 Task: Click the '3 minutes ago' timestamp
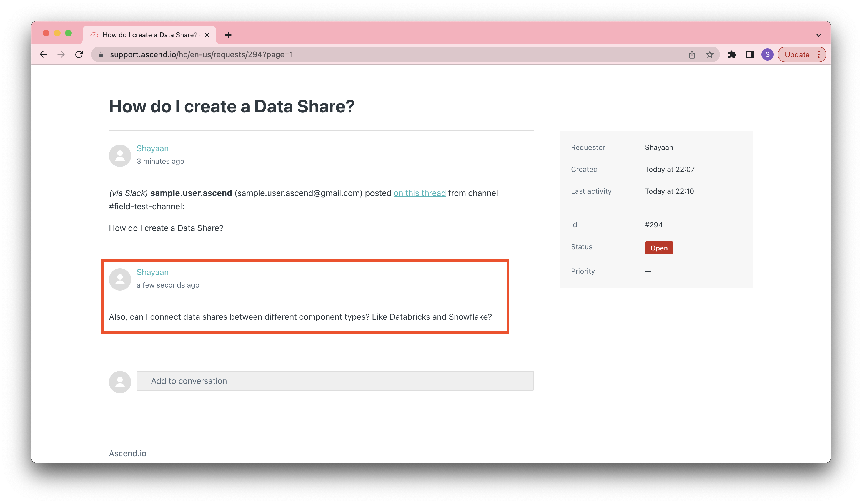click(x=161, y=162)
